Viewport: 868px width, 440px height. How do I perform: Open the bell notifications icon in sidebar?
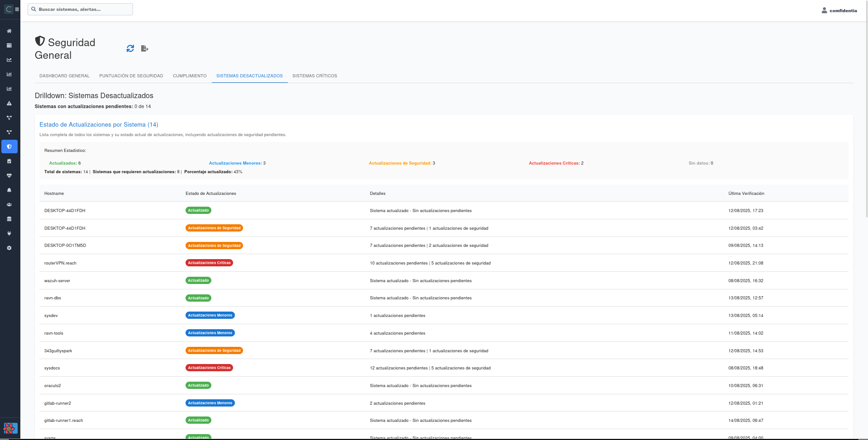(x=9, y=190)
